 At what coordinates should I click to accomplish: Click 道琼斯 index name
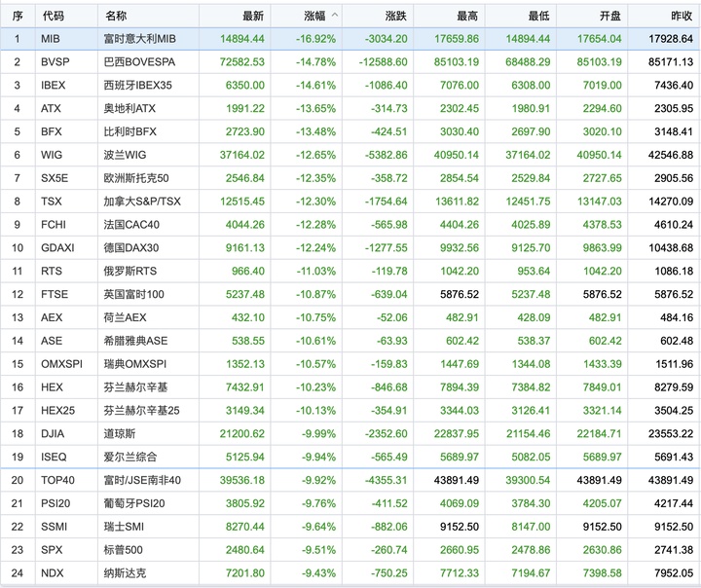[120, 434]
